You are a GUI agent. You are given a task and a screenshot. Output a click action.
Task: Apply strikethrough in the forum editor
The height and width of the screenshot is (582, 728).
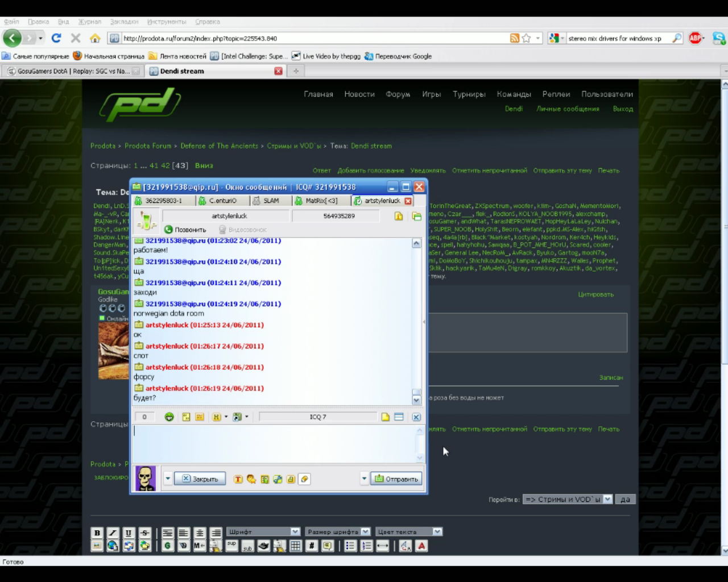click(x=144, y=533)
